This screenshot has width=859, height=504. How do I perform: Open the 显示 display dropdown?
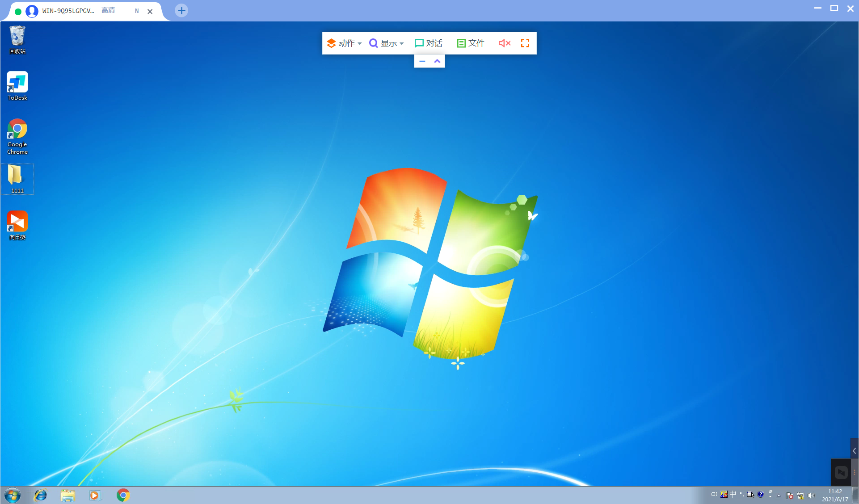(x=386, y=43)
